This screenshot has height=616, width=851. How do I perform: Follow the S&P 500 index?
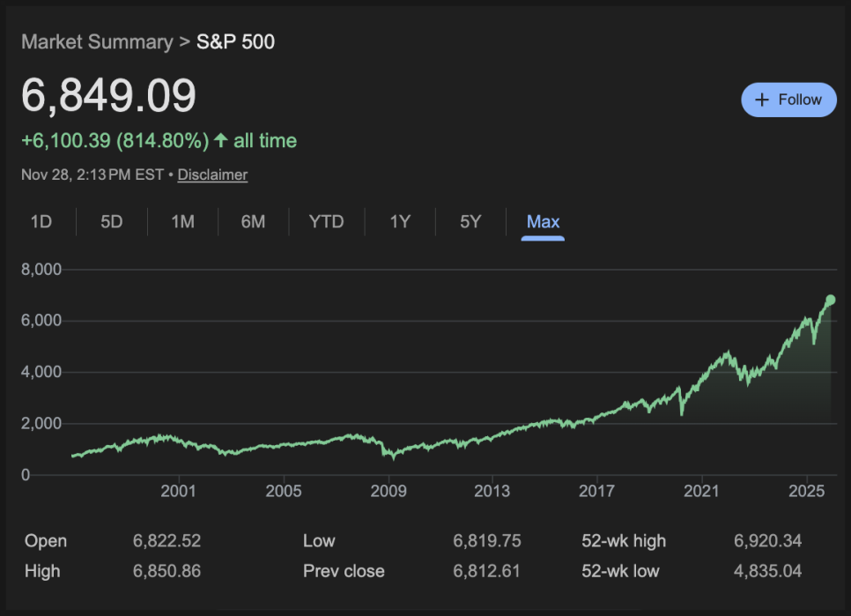788,100
